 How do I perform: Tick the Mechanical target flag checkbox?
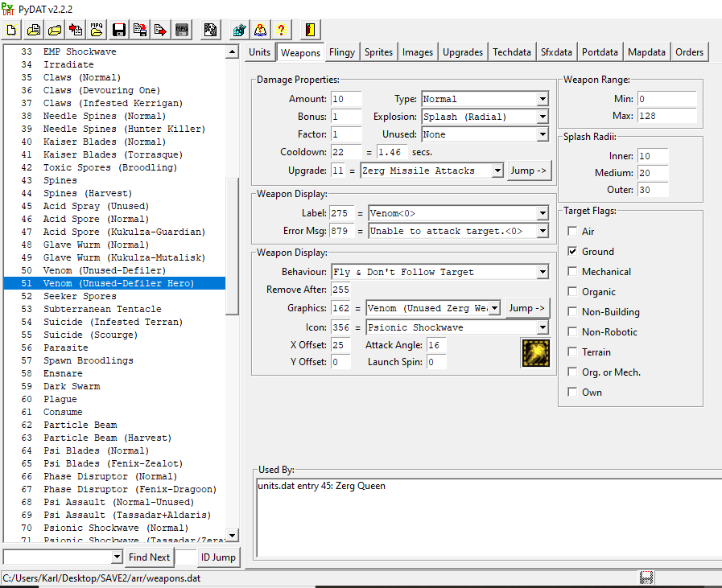click(572, 272)
